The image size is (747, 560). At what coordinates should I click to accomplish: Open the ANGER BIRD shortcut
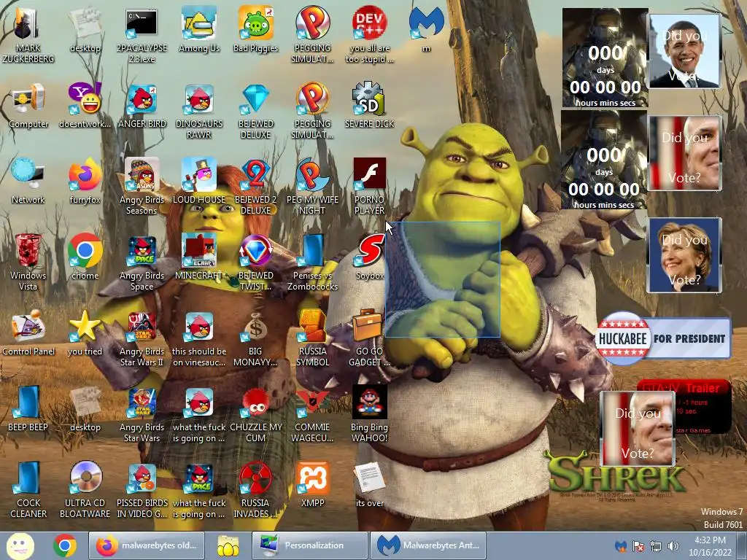(142, 106)
